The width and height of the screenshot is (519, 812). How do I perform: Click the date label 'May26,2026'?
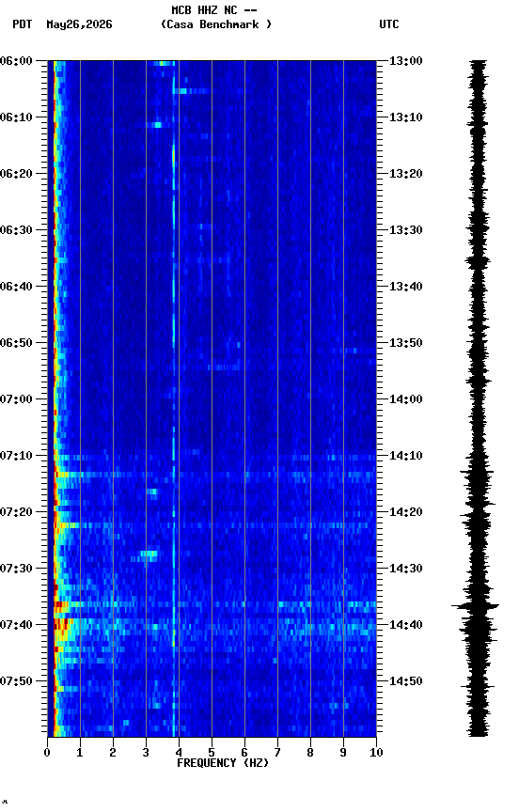point(79,24)
